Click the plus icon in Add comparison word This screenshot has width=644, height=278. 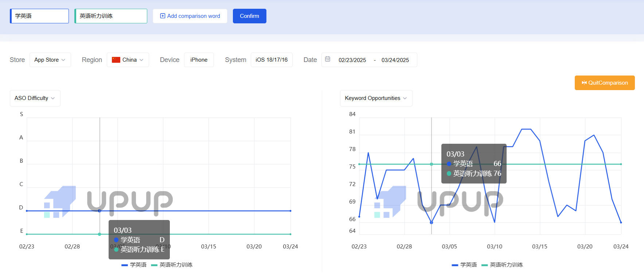pyautogui.click(x=163, y=16)
